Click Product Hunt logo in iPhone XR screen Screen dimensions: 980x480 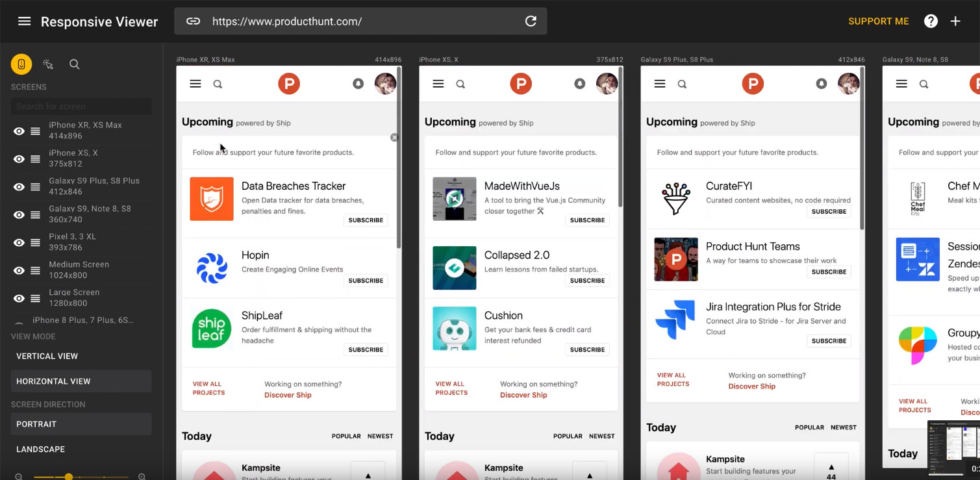coord(289,84)
